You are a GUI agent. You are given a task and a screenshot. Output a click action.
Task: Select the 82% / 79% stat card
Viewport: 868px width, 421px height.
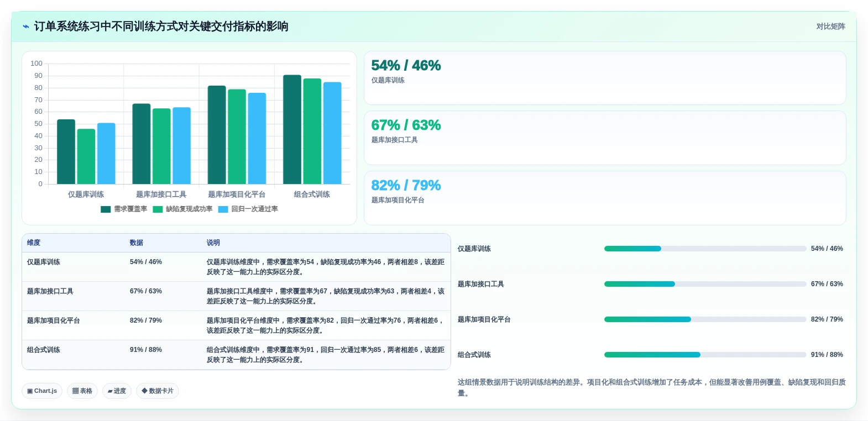605,198
